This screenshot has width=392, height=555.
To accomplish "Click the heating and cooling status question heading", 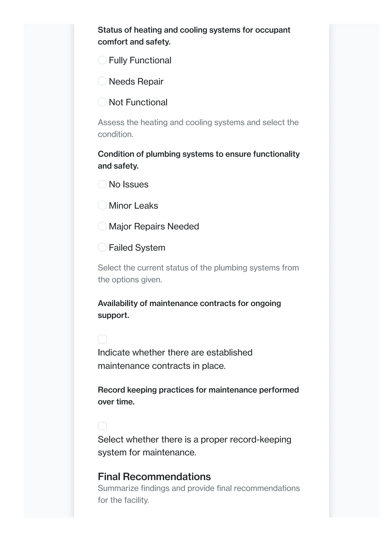I will tap(194, 36).
